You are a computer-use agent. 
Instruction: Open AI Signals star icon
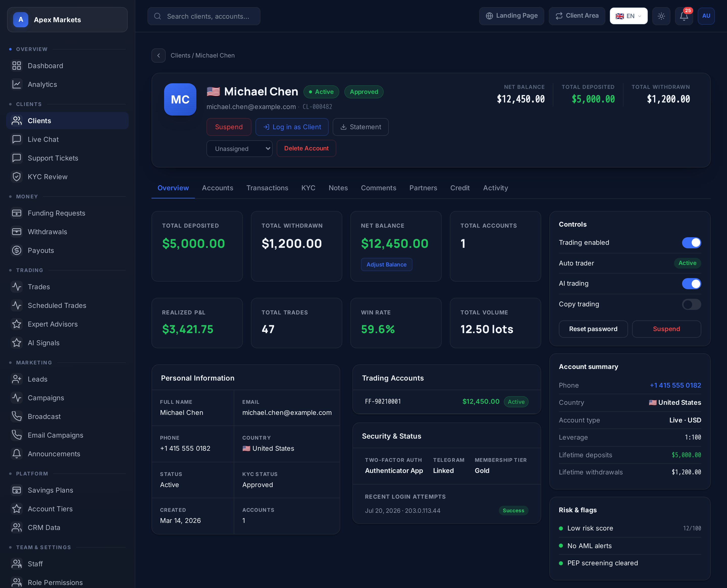click(17, 343)
